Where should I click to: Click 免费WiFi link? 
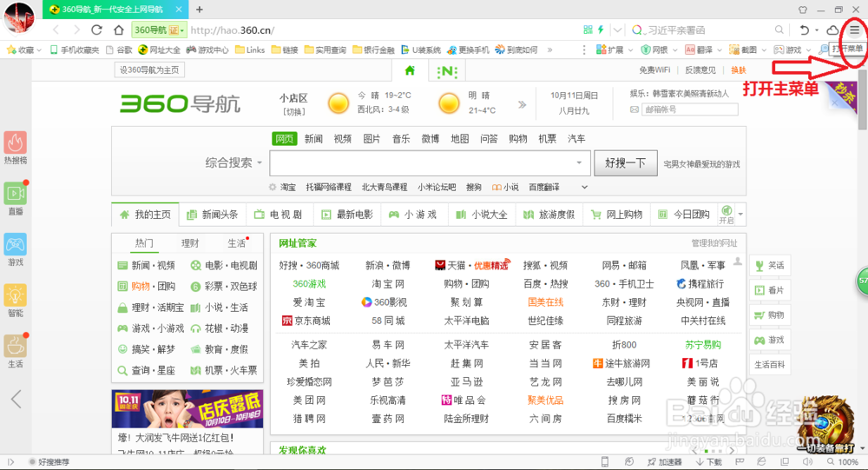coord(654,70)
